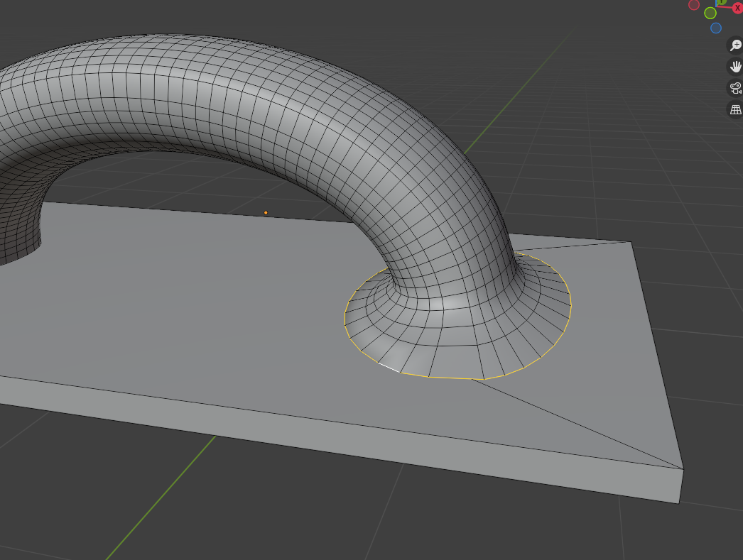Click the flared base of the handle

455,341
